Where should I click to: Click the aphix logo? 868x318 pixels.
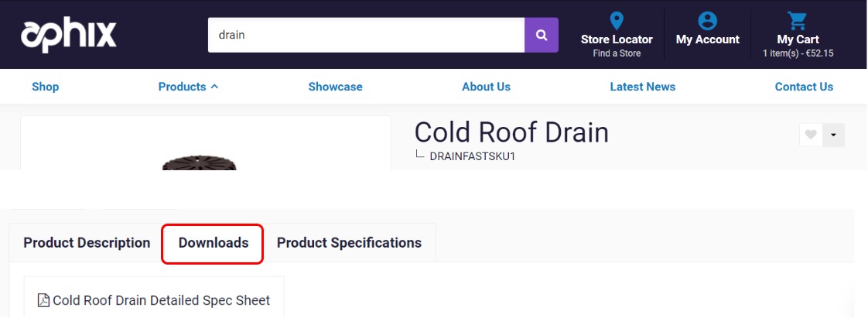[69, 36]
